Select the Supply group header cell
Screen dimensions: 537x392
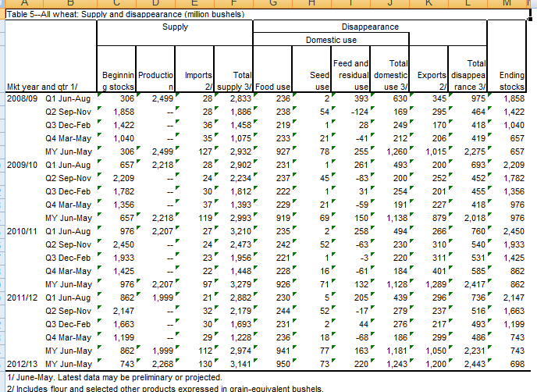[175, 27]
